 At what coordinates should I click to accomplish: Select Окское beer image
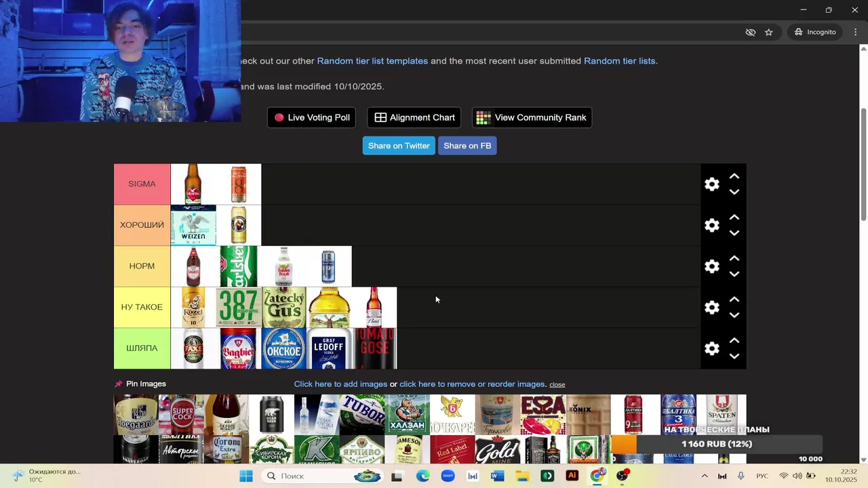[x=283, y=348]
